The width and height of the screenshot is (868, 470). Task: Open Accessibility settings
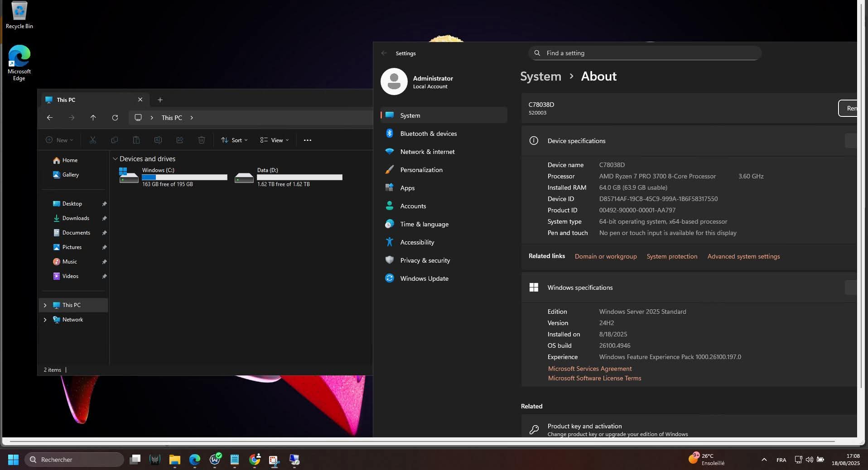[444, 242]
